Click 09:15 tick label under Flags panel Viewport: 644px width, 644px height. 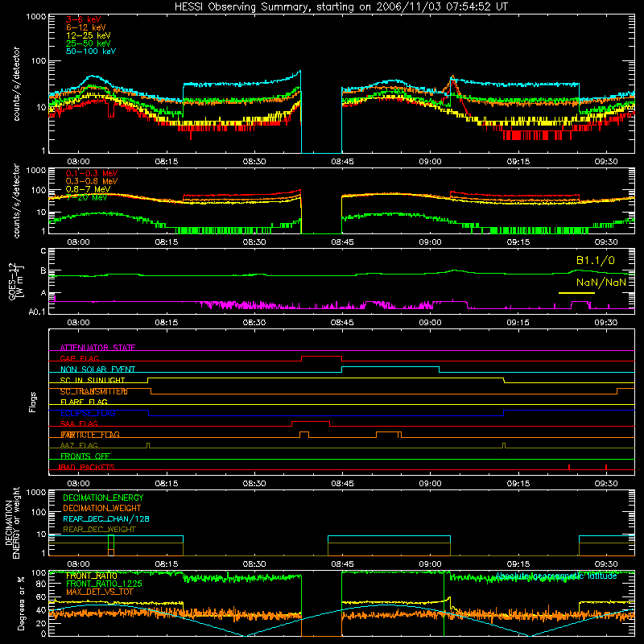coord(518,484)
